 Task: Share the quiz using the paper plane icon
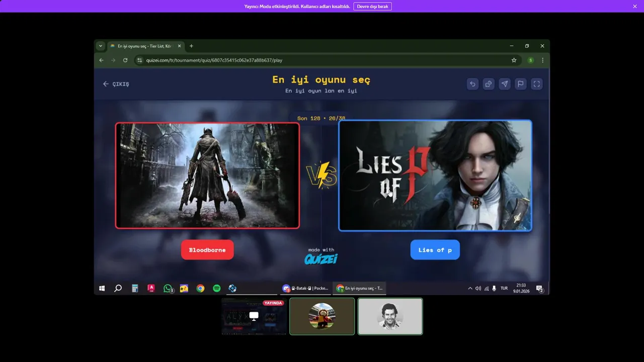coord(505,84)
